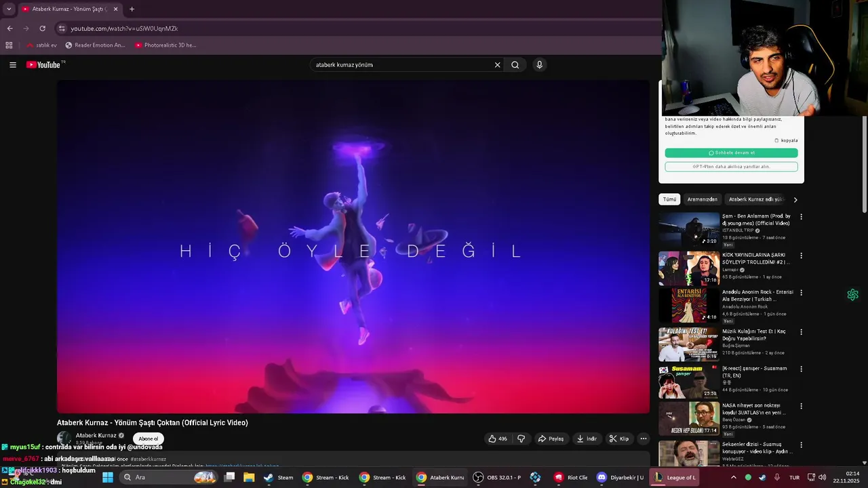Switch to Discord Diyarbekir taskbar window
The height and width of the screenshot is (488, 868).
(620, 477)
